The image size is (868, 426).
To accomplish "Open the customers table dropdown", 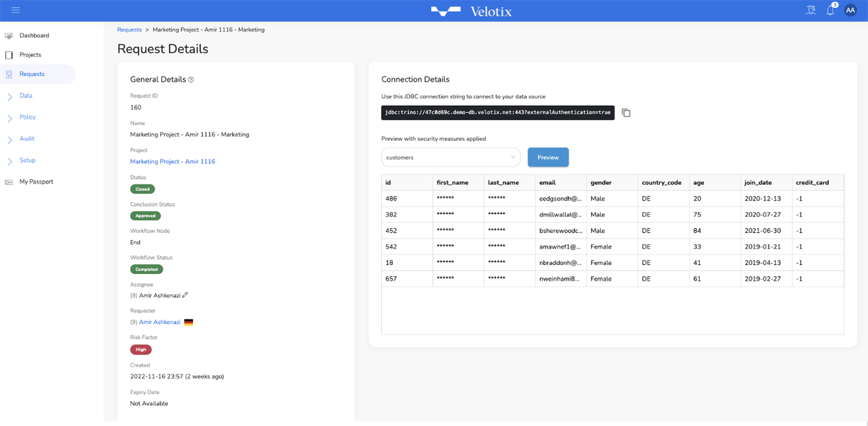I will pyautogui.click(x=450, y=158).
